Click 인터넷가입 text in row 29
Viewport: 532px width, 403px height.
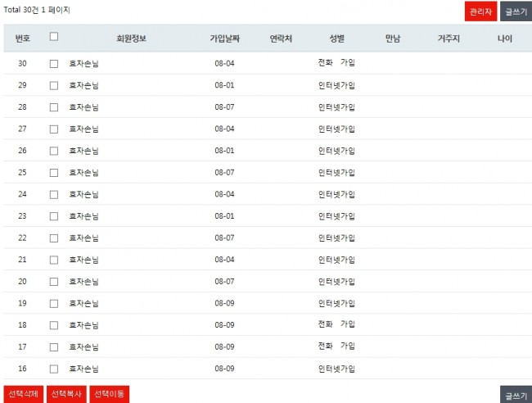[336, 85]
